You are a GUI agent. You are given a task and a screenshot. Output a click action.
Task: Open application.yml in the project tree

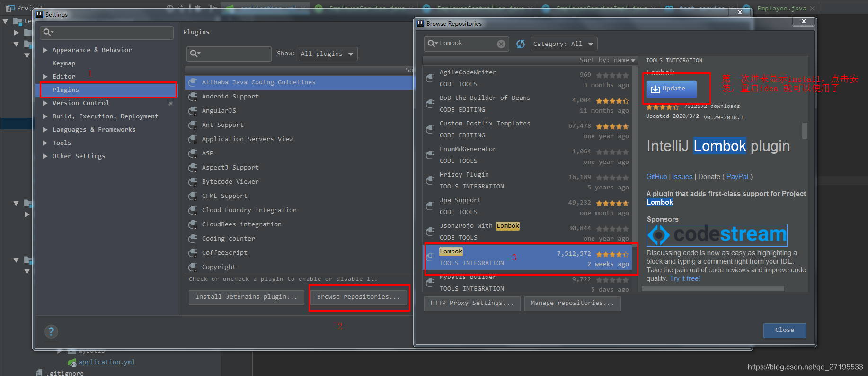tap(106, 362)
